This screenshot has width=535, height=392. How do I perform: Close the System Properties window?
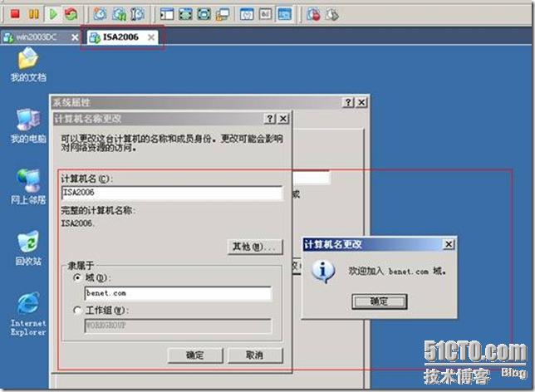click(x=361, y=102)
